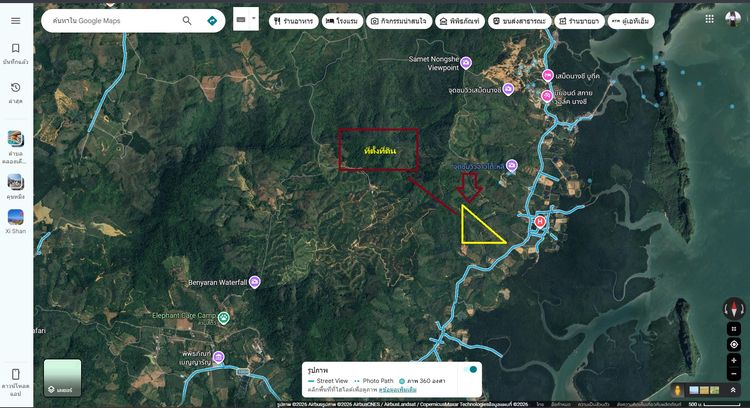
Task: Open the Google Maps hamburger menu
Action: click(x=15, y=21)
